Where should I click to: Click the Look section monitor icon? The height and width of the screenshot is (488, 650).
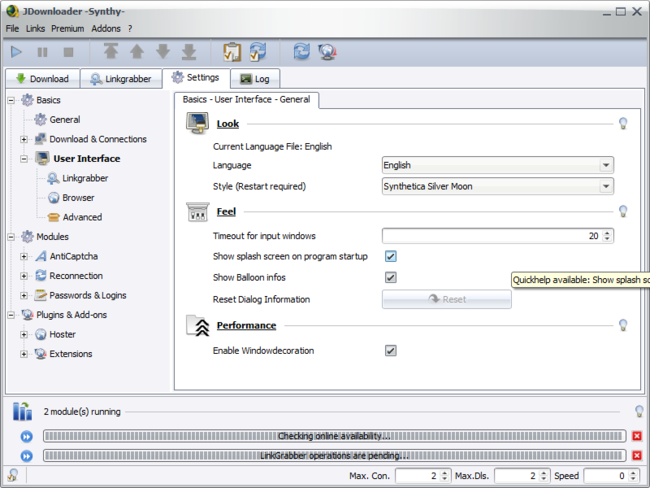197,123
